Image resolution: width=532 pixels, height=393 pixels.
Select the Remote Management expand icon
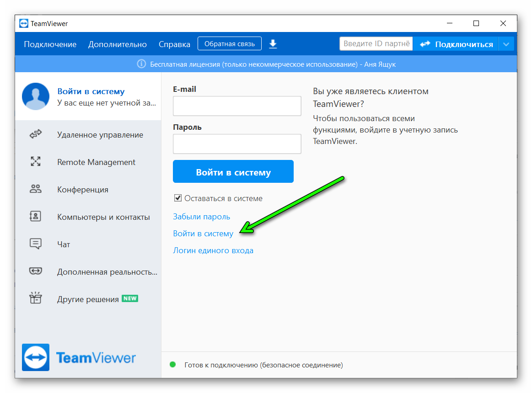click(x=36, y=161)
